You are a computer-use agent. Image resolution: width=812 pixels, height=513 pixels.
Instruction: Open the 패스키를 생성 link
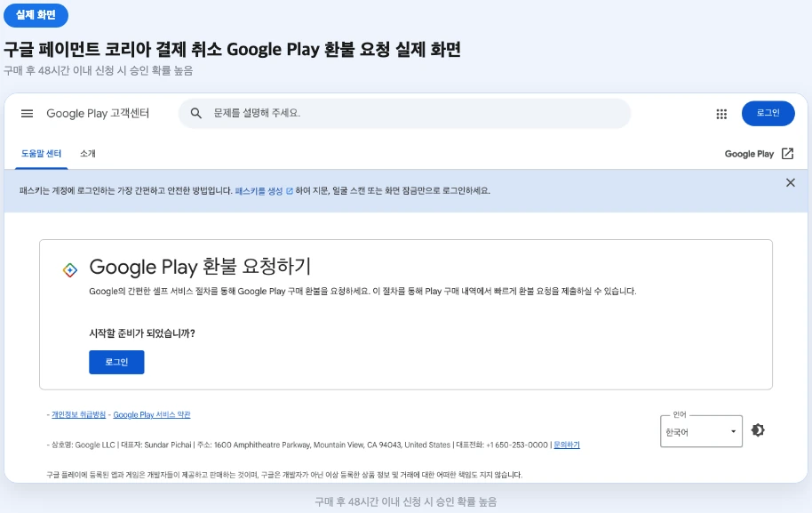point(259,191)
